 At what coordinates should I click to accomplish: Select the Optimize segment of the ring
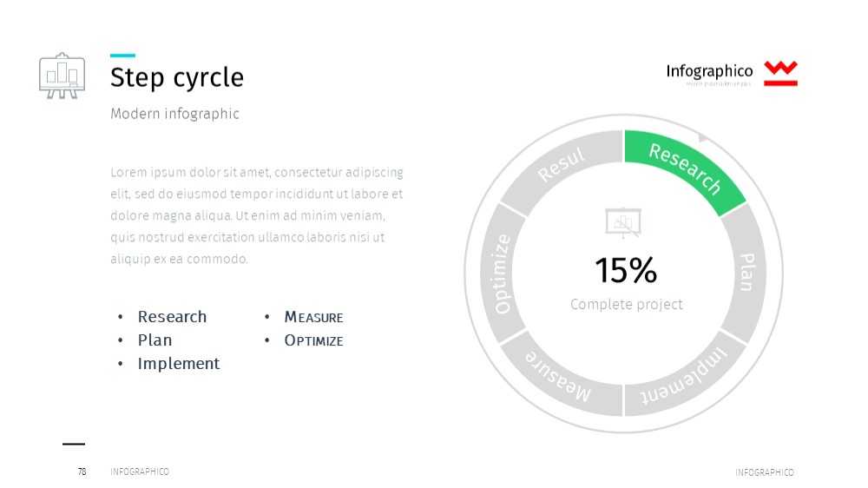(x=502, y=273)
